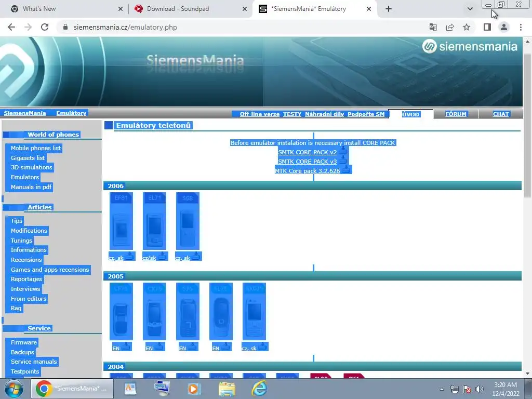Open the FÓRUM navigation tab
This screenshot has height=399, width=532.
pos(456,114)
